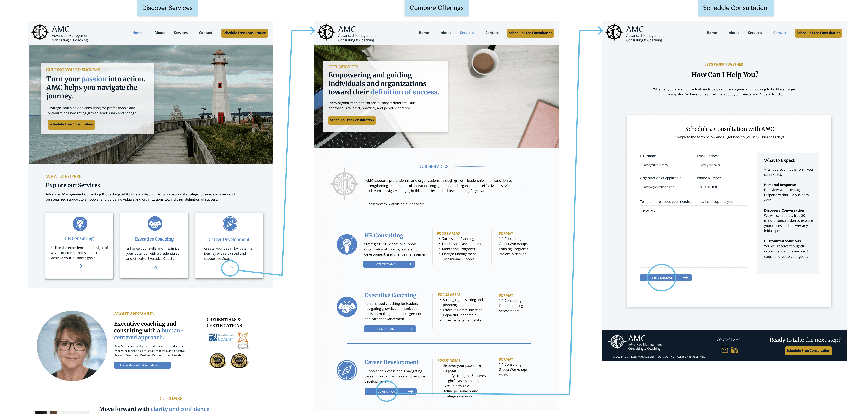
Task: Click the Career Development compass icon on services page
Action: 347,370
